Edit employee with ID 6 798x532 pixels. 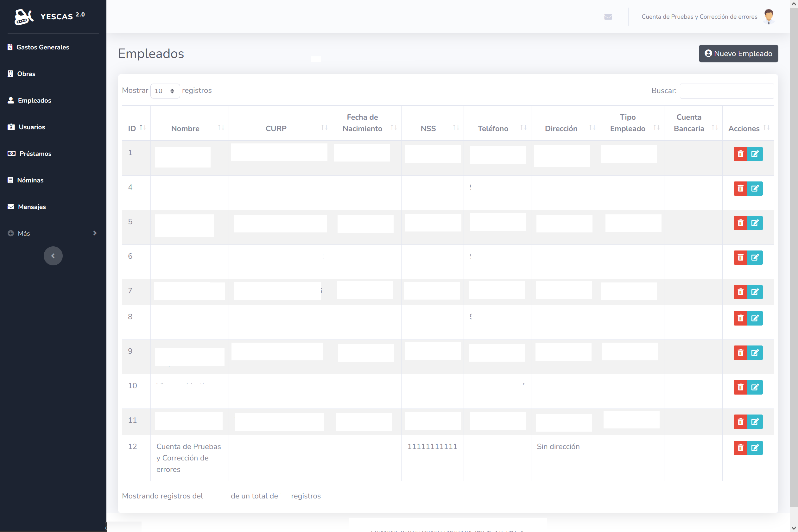point(755,257)
